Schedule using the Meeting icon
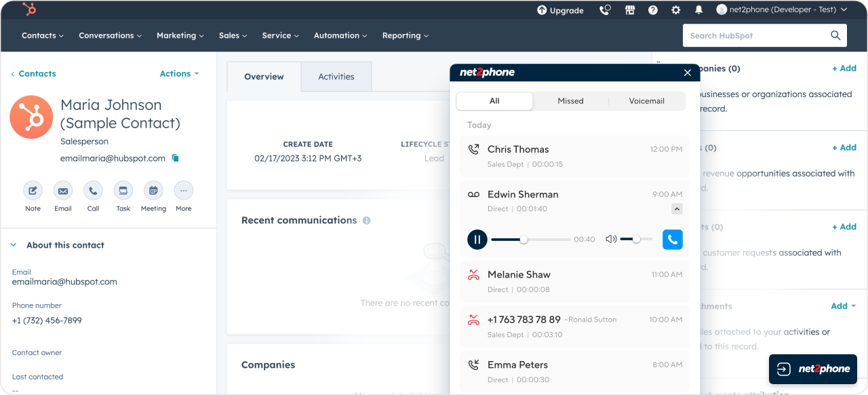868x395 pixels. [153, 191]
